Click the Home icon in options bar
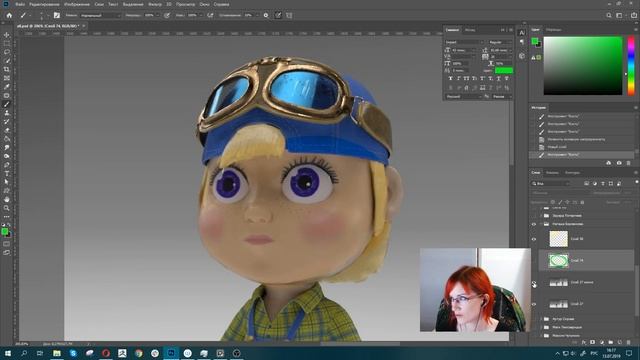 (x=9, y=15)
